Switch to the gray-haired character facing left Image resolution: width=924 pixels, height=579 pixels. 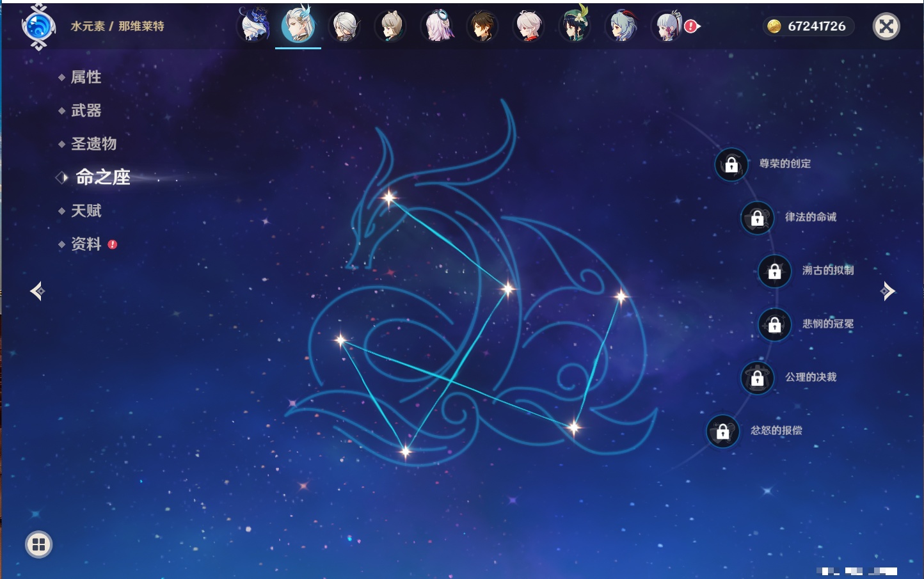click(x=345, y=26)
